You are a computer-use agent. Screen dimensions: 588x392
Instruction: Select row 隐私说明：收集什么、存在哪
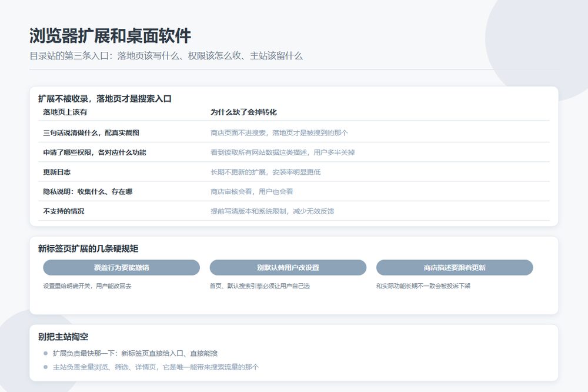(294, 191)
